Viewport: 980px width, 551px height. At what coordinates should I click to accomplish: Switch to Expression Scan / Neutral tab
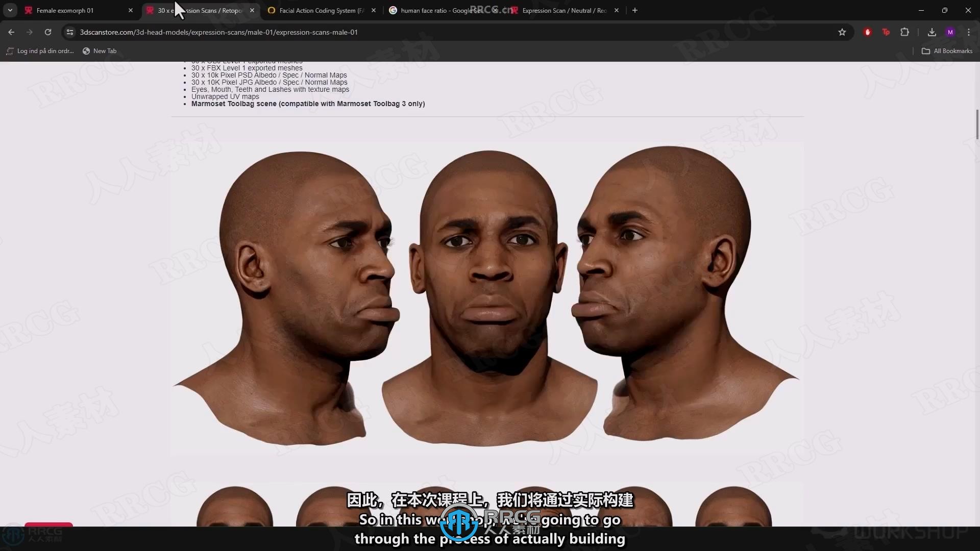click(564, 10)
